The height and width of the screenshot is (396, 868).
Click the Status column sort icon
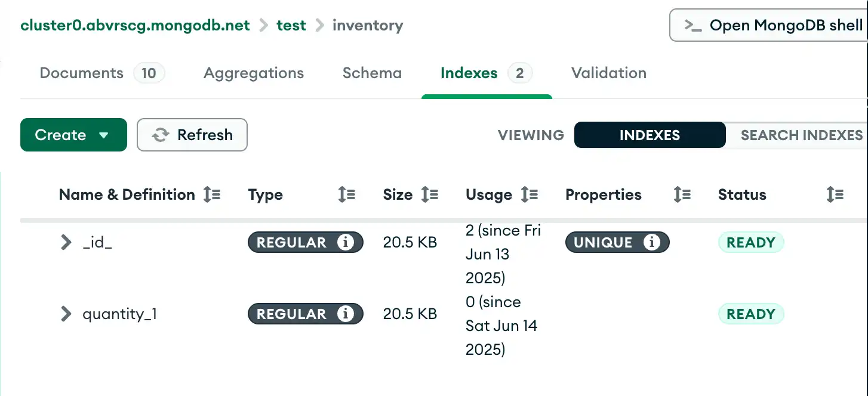pyautogui.click(x=835, y=194)
